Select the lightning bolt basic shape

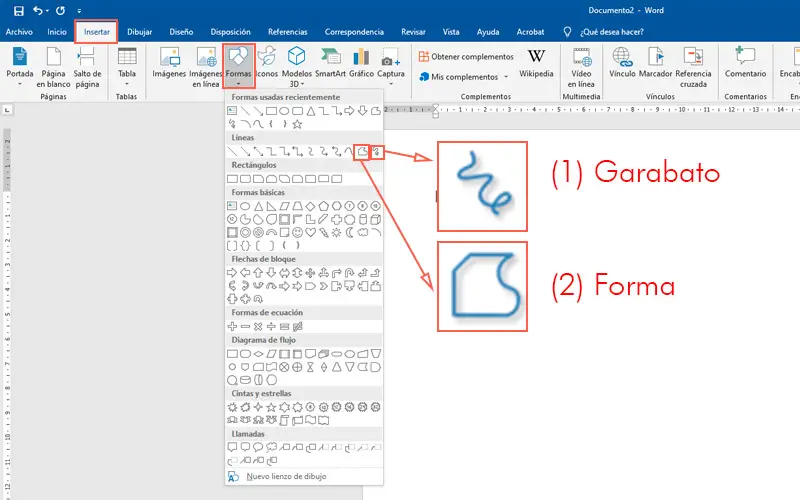[323, 233]
